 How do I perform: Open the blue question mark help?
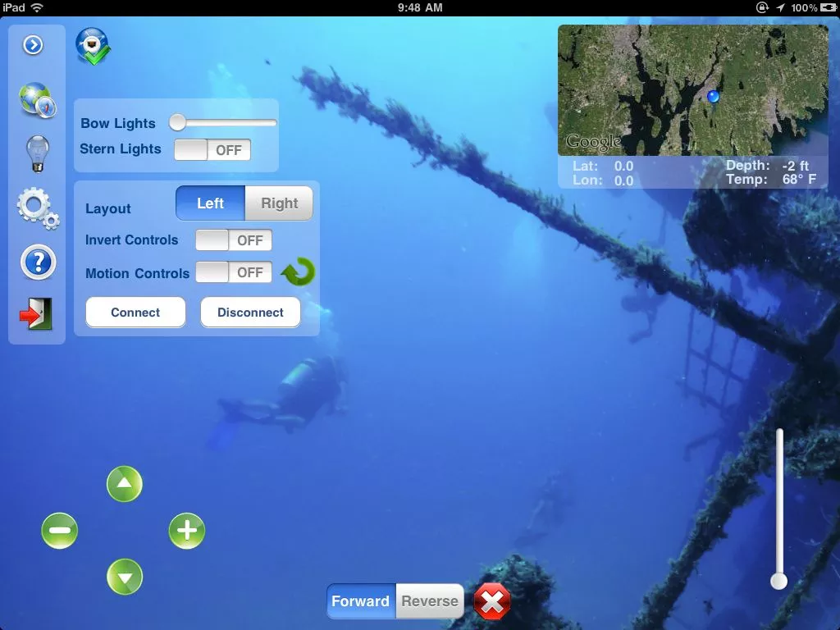(37, 262)
